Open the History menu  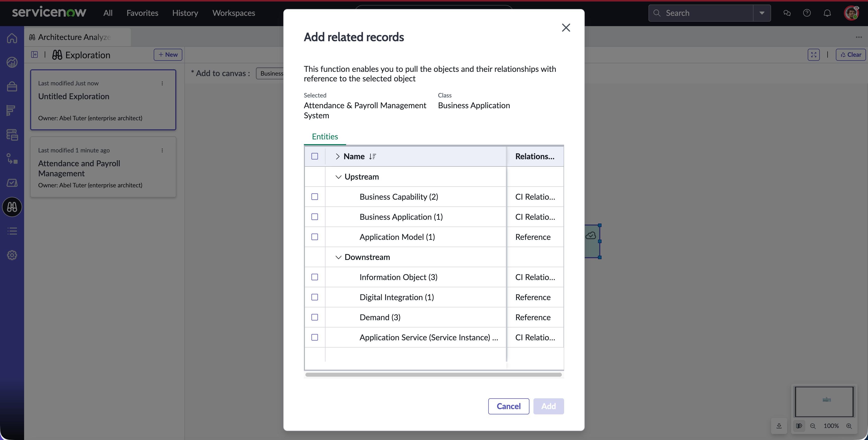click(x=185, y=13)
